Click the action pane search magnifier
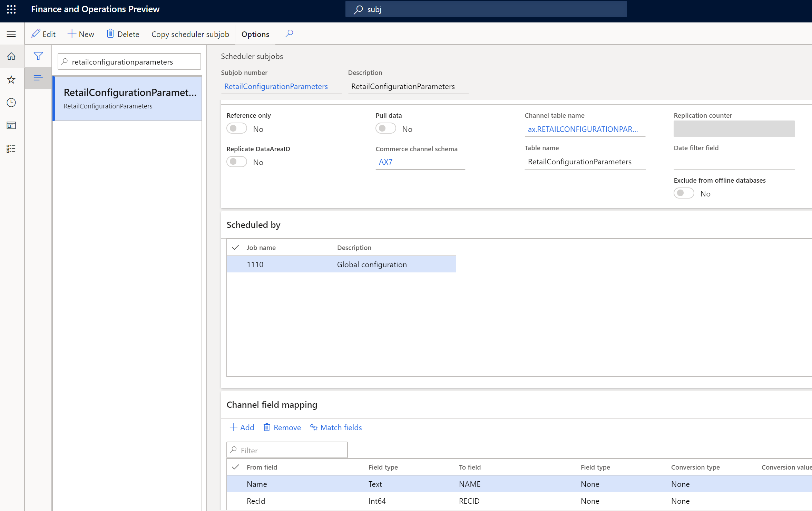 click(289, 33)
